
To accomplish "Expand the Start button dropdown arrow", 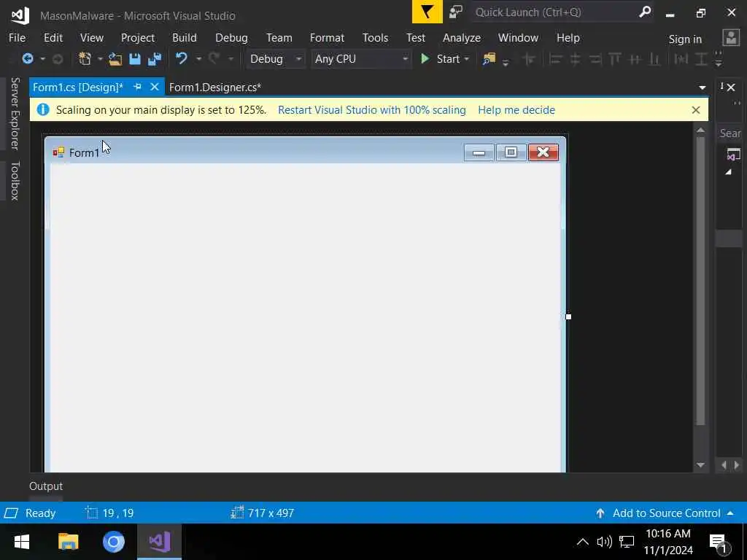I will click(x=466, y=59).
